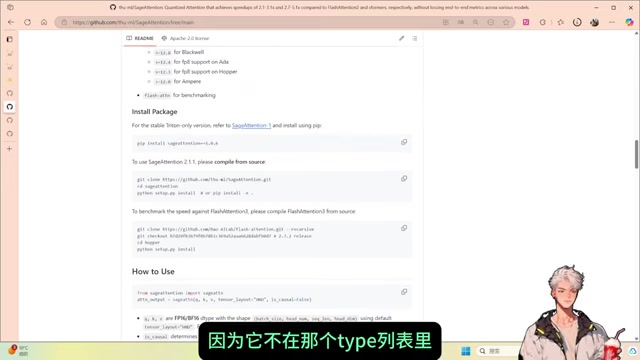Screen dimensions: 640x360
Task: Copy the How to Use code snippet
Action: tap(404, 292)
